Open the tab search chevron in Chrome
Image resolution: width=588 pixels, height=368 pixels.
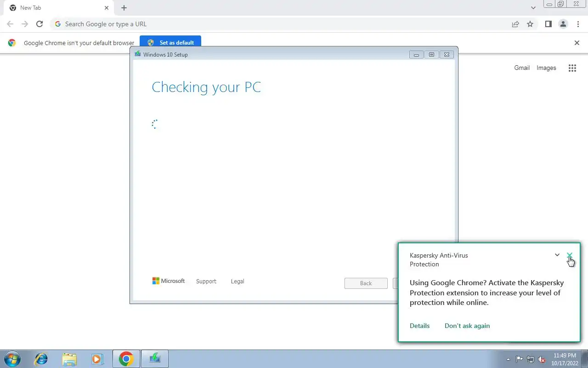point(533,8)
